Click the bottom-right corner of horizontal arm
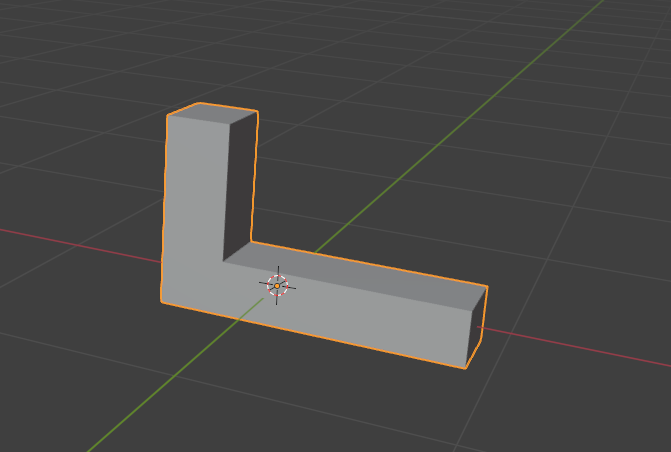 (x=466, y=368)
